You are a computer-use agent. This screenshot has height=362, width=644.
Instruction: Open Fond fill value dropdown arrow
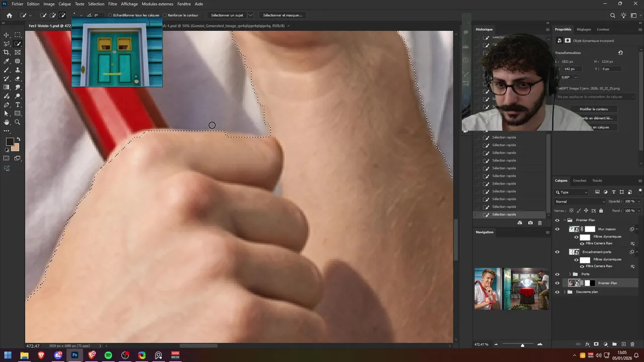638,211
